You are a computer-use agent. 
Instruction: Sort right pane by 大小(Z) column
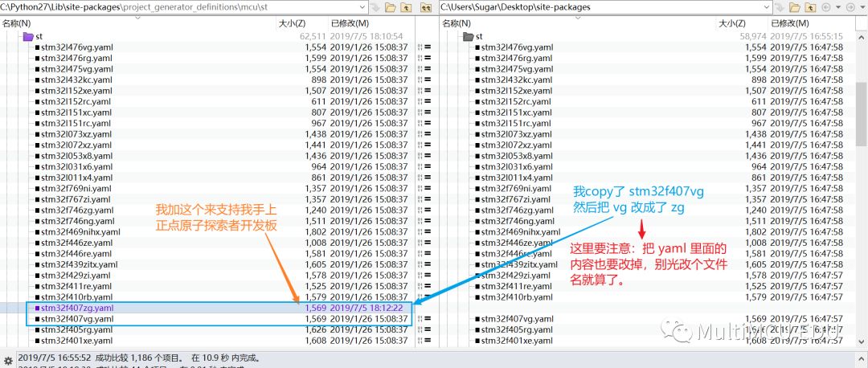731,23
